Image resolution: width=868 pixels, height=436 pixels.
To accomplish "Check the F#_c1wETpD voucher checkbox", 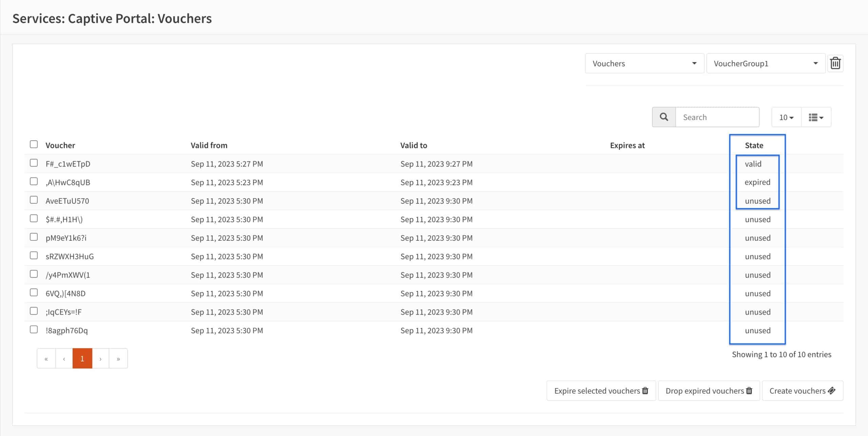I will (34, 163).
